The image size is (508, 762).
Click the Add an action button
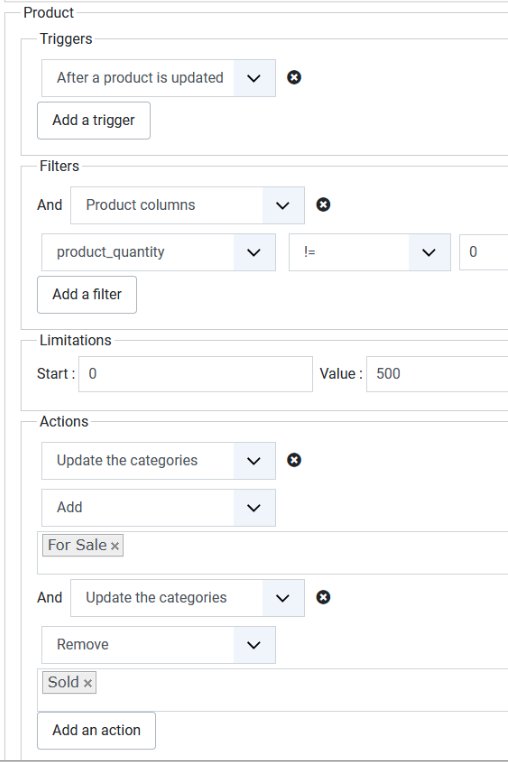[x=96, y=730]
